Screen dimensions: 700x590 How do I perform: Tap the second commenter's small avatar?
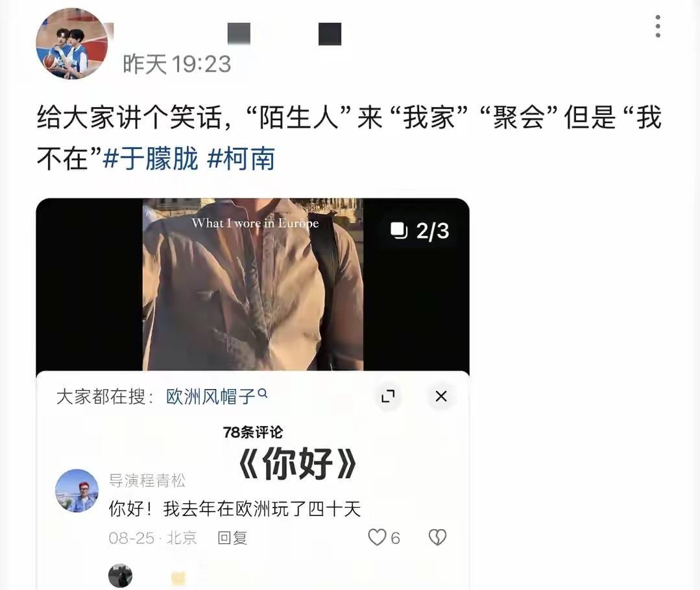tap(120, 576)
